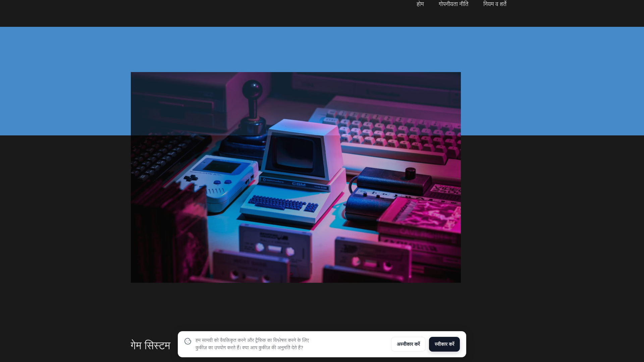Click the अस्वीकार करें cookie button
The image size is (644, 362).
408,344
